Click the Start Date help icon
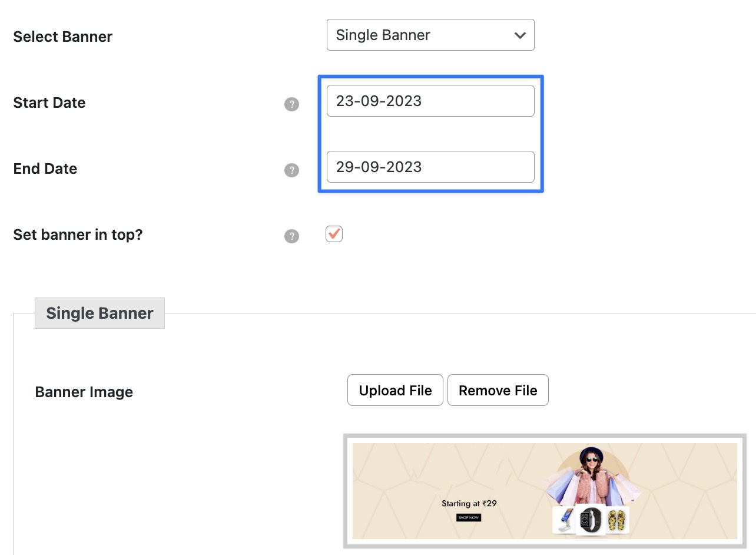The image size is (756, 555). coord(291,104)
